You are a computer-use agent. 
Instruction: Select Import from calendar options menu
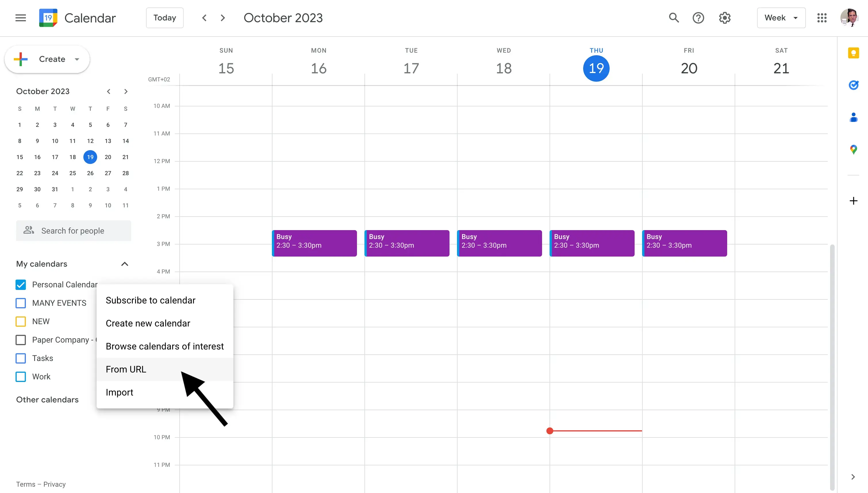click(119, 392)
